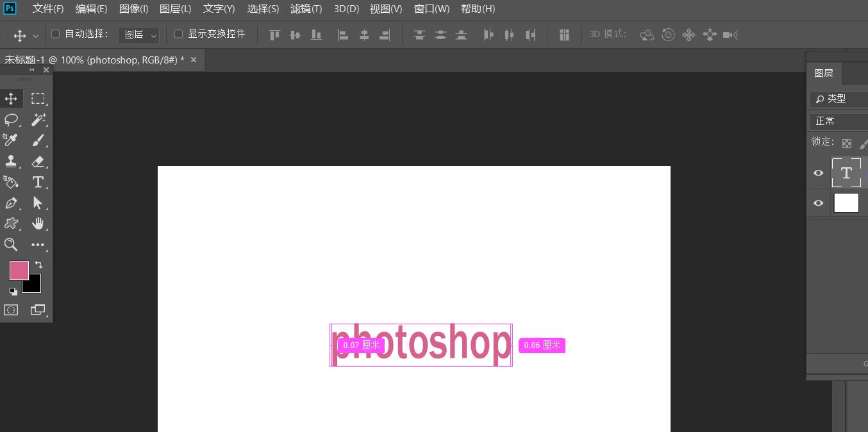868x432 pixels.
Task: Select the 未标题-1 document tab
Action: coord(94,60)
